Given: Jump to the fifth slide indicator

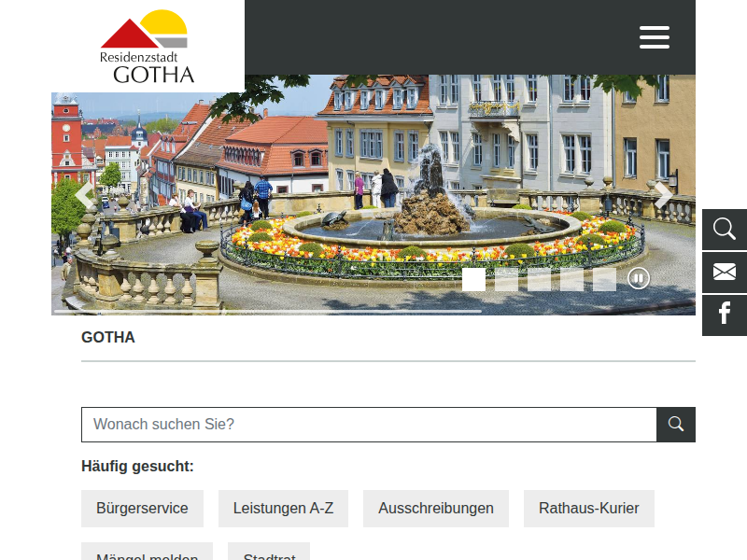Looking at the screenshot, I should coord(604,279).
